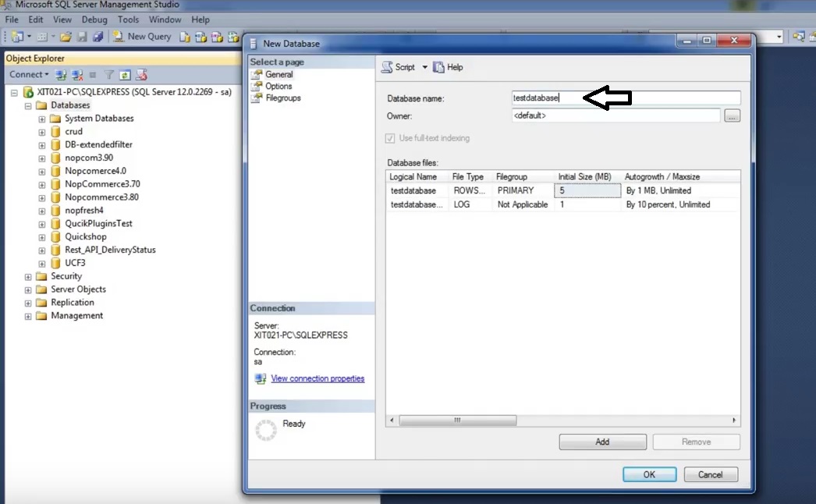Click the Database name input field

pos(626,98)
